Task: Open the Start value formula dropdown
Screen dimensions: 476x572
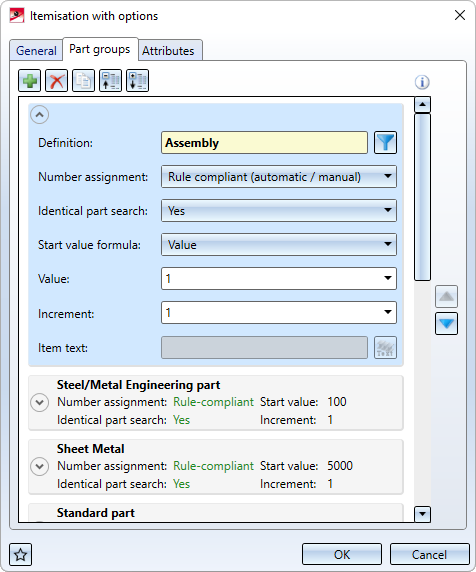Action: click(279, 245)
